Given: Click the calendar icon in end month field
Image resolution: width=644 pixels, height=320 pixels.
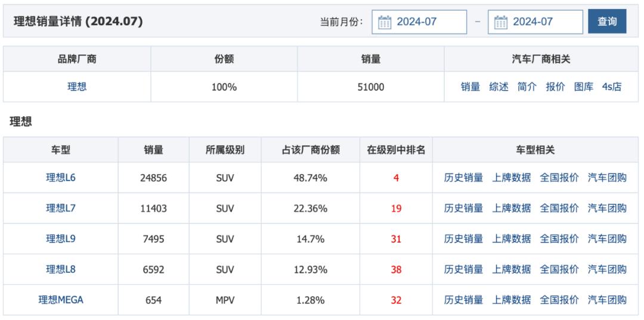Looking at the screenshot, I should point(501,22).
